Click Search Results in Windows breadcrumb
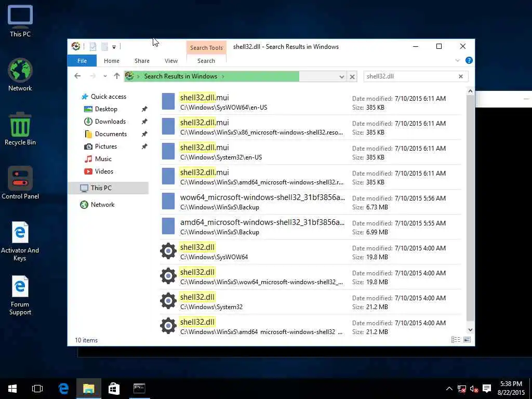 click(x=180, y=76)
